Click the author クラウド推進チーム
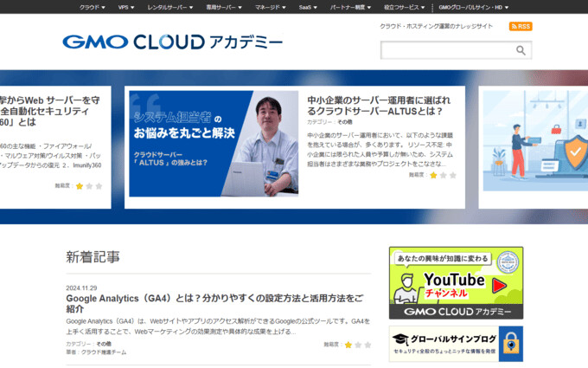The image size is (588, 368). (x=104, y=352)
